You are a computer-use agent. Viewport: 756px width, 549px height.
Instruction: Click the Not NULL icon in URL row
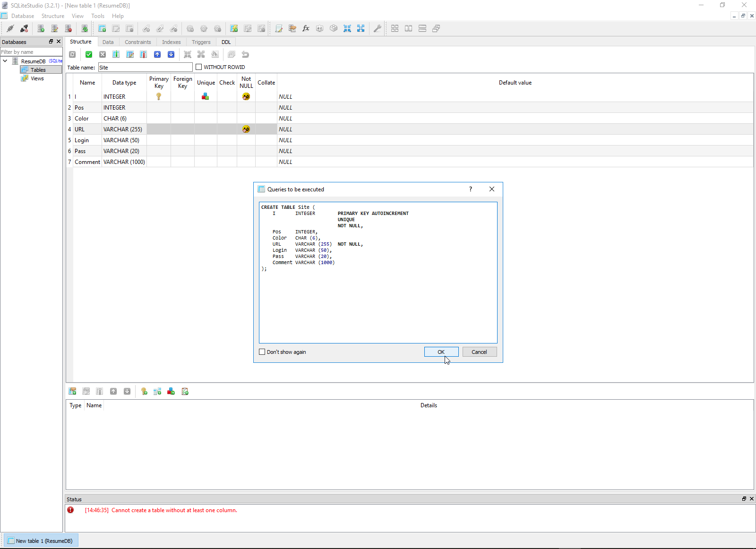click(x=246, y=129)
